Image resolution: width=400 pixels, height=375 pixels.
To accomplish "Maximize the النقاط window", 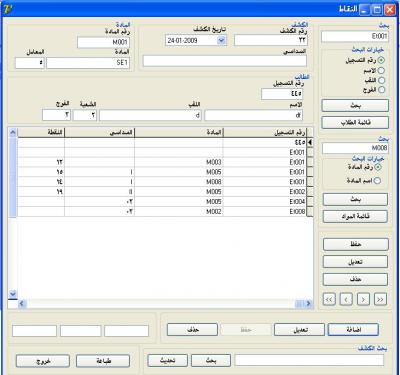I will coord(377,9).
